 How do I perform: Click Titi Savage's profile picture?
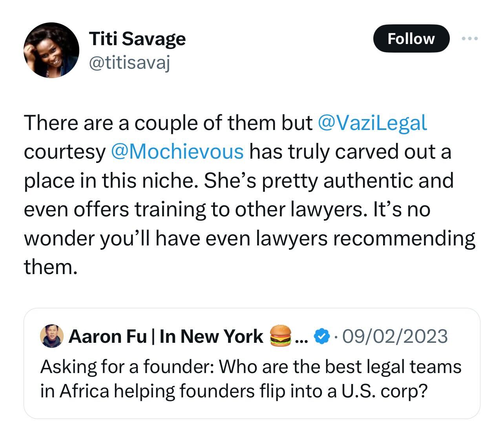coord(51,50)
